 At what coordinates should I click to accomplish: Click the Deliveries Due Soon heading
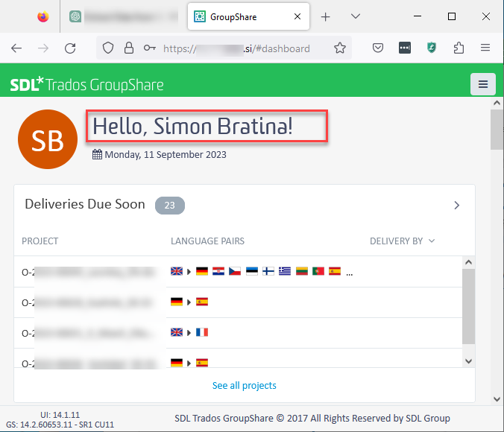click(85, 204)
